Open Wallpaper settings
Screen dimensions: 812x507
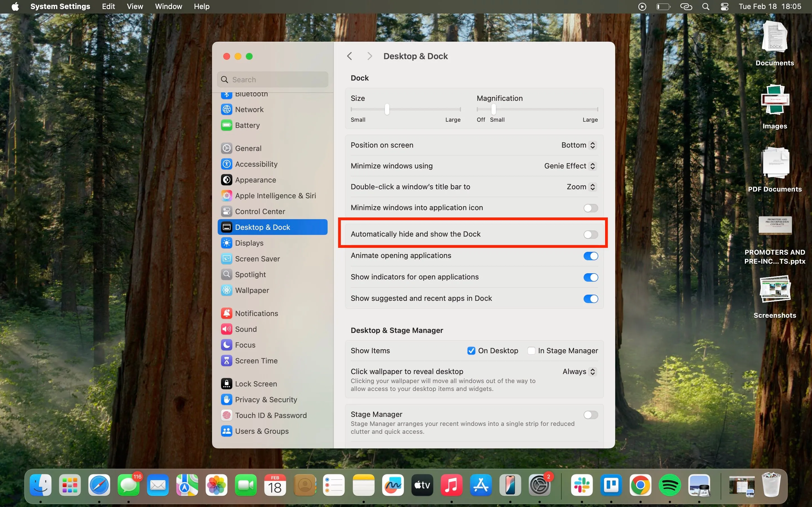252,290
